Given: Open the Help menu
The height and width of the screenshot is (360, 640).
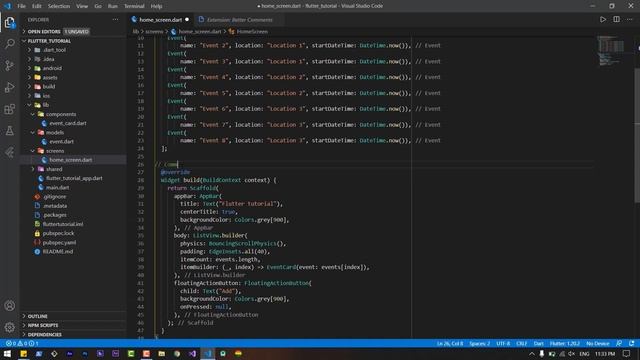Looking at the screenshot, I should pyautogui.click(x=156, y=6).
